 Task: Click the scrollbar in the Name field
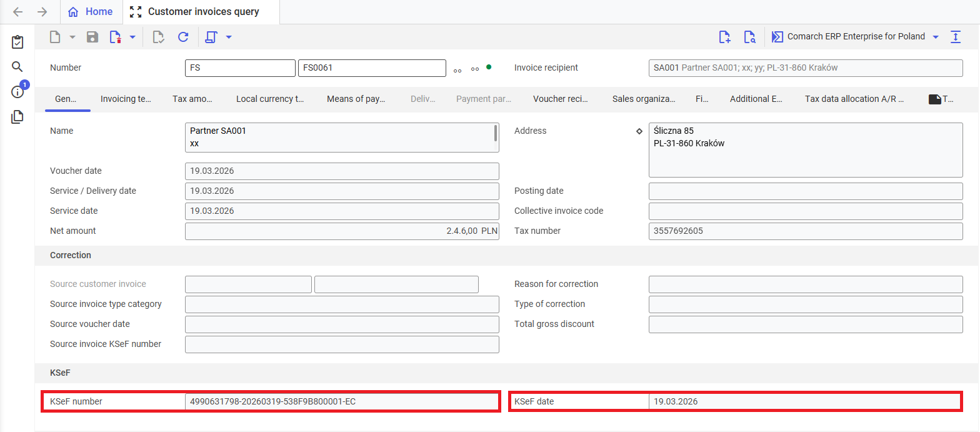[x=496, y=133]
